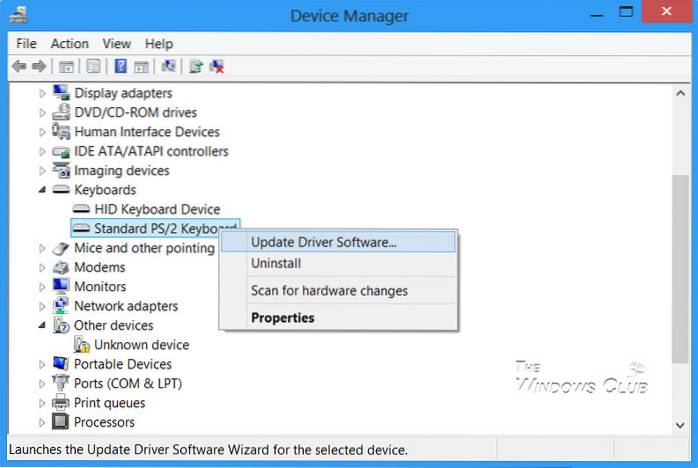This screenshot has width=698, height=468.
Task: Expand the Imaging devices node
Action: pyautogui.click(x=42, y=171)
